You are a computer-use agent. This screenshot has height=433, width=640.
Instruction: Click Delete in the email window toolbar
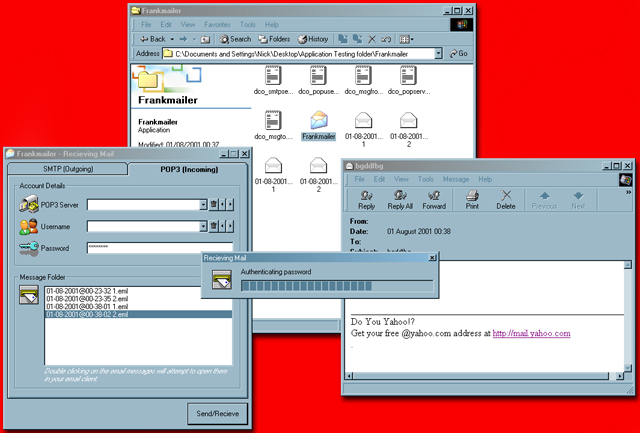click(506, 200)
